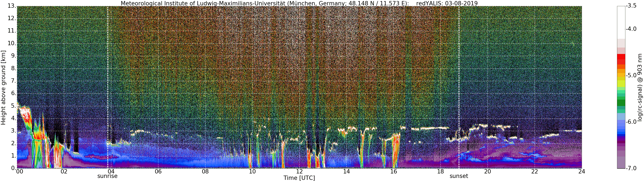Click the '24' time tick label
644x182 pixels.
pos(582,172)
